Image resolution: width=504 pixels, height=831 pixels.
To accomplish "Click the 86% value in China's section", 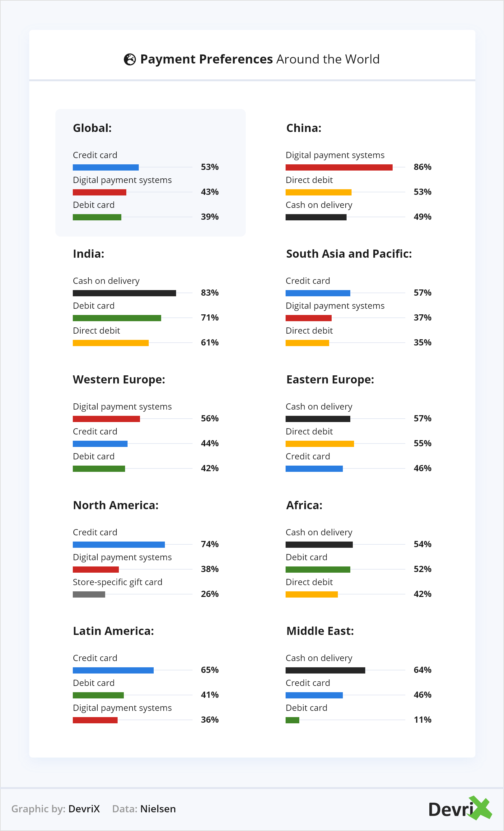I will point(422,167).
